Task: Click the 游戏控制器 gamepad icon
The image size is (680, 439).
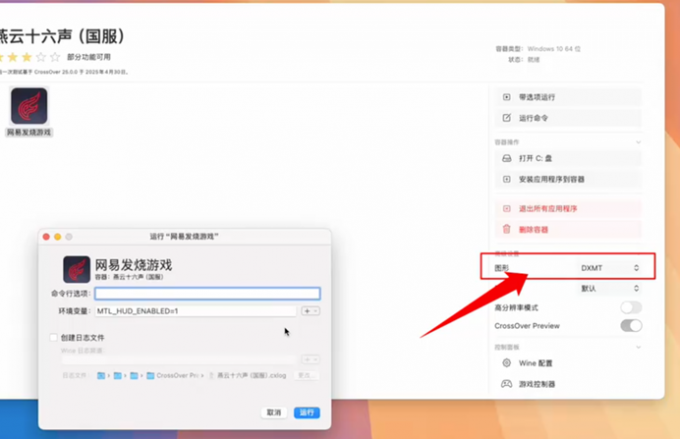Action: click(x=506, y=384)
